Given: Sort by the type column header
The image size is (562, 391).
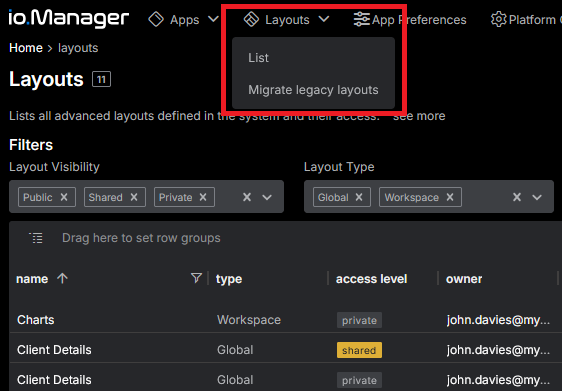Looking at the screenshot, I should (x=229, y=278).
